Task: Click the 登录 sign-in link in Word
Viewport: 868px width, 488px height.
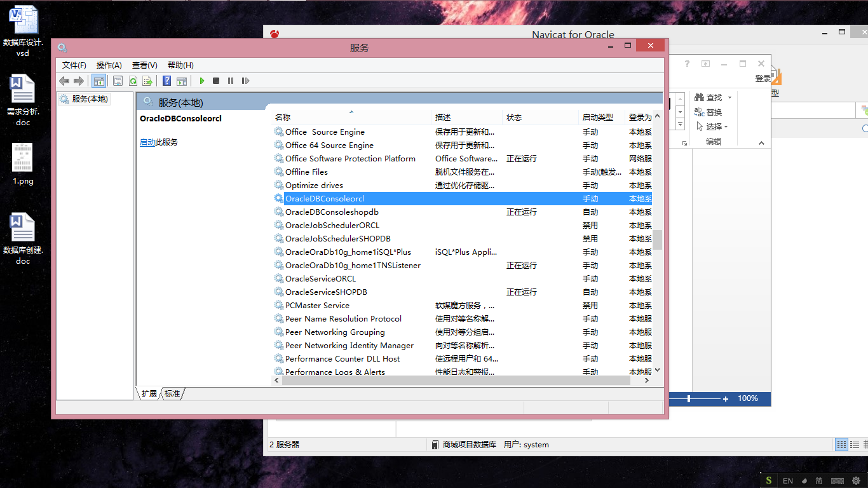Action: (763, 78)
